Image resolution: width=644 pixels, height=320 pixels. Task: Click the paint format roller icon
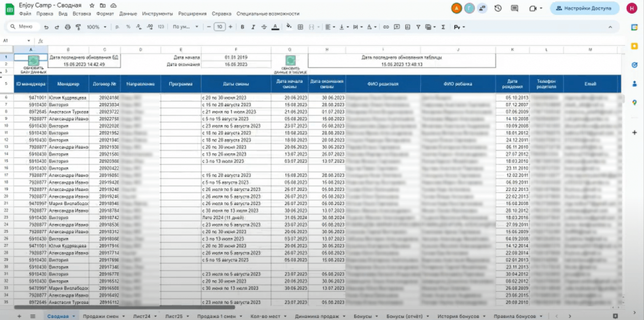pyautogui.click(x=78, y=27)
